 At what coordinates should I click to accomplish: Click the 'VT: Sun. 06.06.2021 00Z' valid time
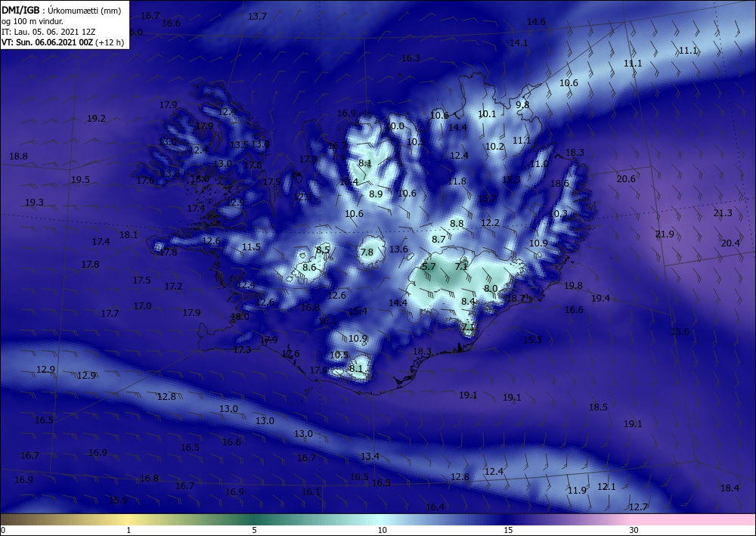point(47,42)
